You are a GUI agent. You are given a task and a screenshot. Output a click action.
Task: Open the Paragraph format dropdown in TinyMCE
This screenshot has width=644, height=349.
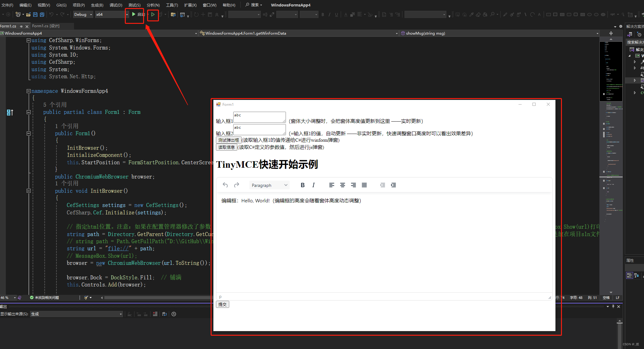click(x=269, y=185)
